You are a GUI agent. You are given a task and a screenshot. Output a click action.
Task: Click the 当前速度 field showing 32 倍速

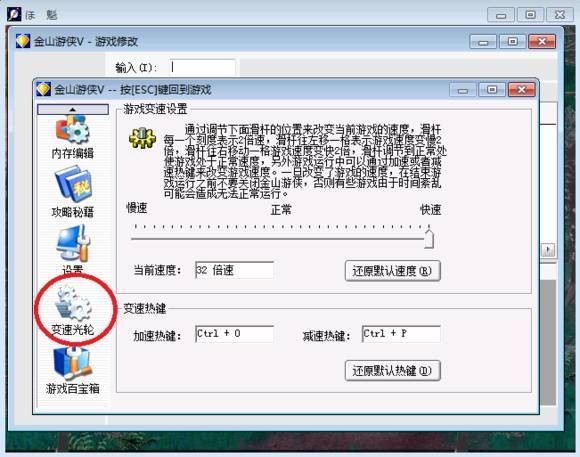[x=235, y=270]
